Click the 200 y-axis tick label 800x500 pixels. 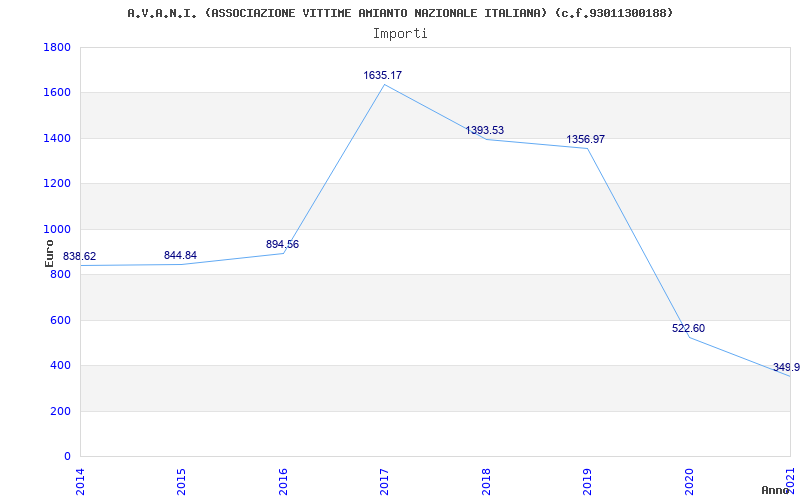coord(61,411)
